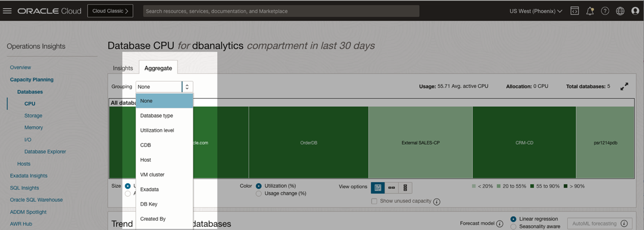Open the CPU sidebar item
This screenshot has width=644, height=230.
click(x=30, y=104)
